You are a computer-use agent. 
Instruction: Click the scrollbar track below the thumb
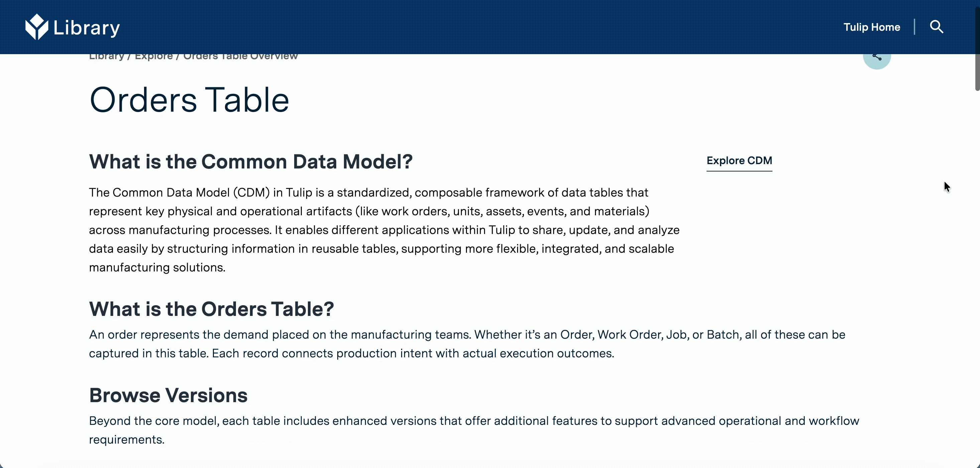[x=977, y=266]
